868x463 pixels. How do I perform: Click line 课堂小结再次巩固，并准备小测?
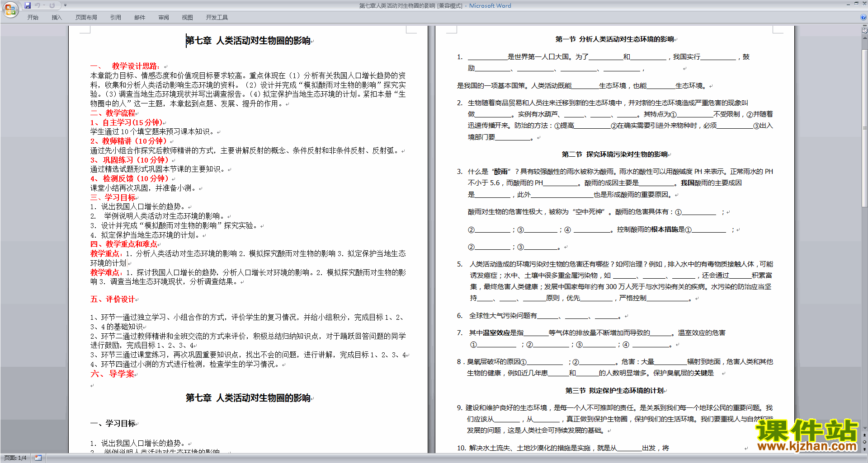[x=144, y=188]
